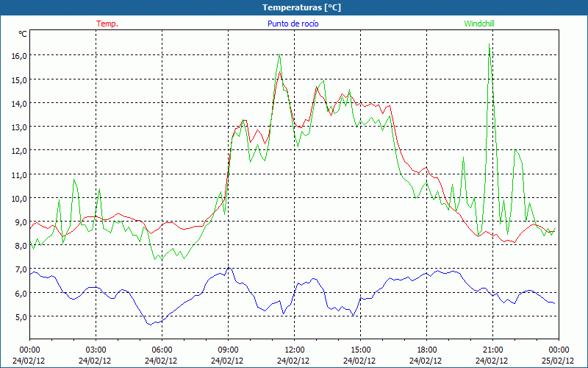This screenshot has height=368, width=588.
Task: Click the 7,0 y-axis value
Action: click(21, 269)
